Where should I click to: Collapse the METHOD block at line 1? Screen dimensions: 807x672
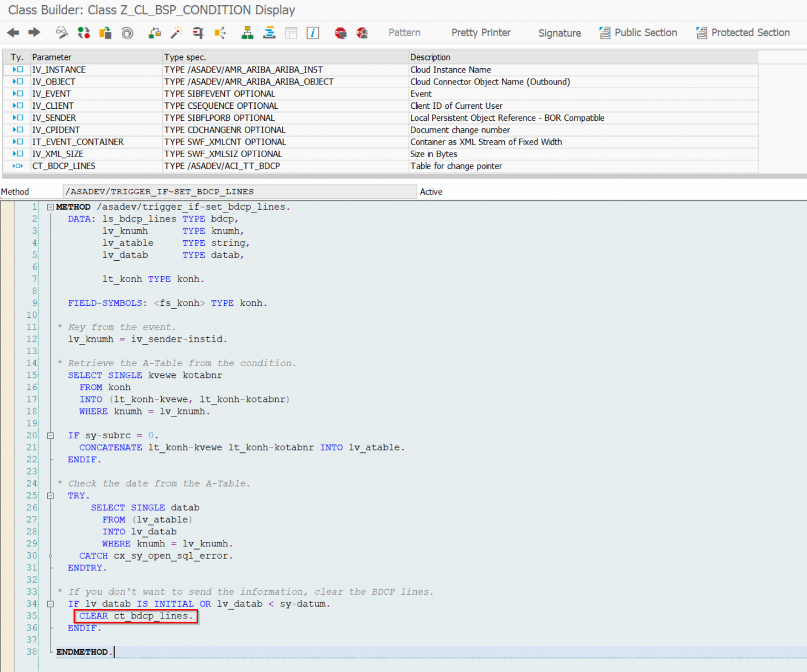[x=50, y=207]
